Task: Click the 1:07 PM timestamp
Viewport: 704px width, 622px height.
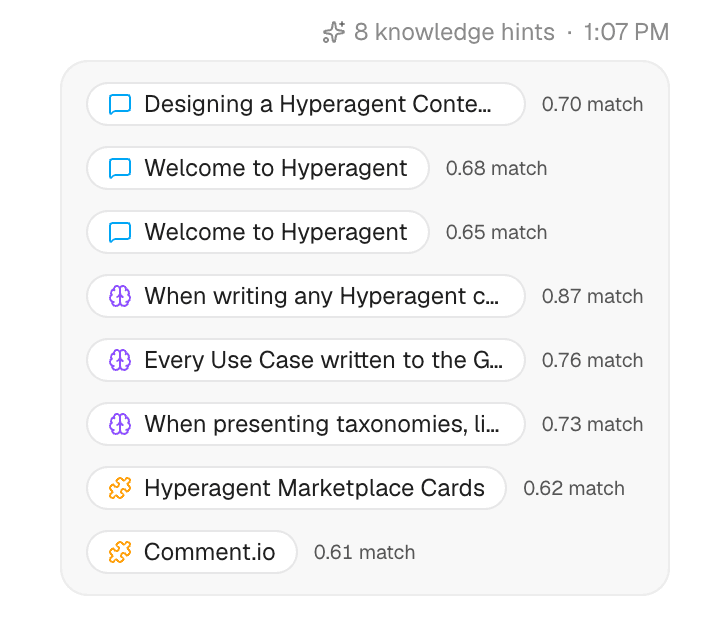Action: coord(626,32)
